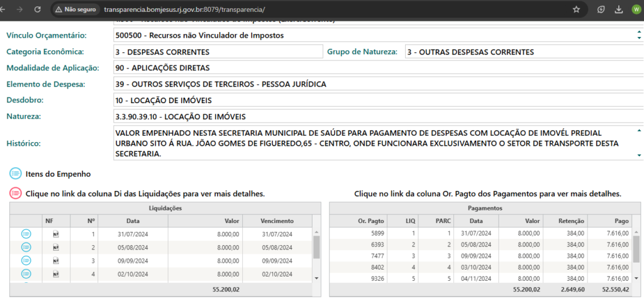Open the NF document for liquidação 1
This screenshot has width=644, height=301.
click(56, 234)
